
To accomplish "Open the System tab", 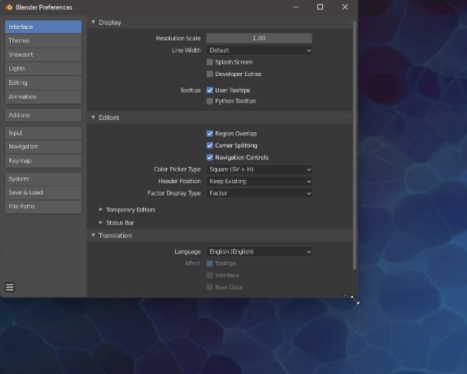I will tap(43, 179).
